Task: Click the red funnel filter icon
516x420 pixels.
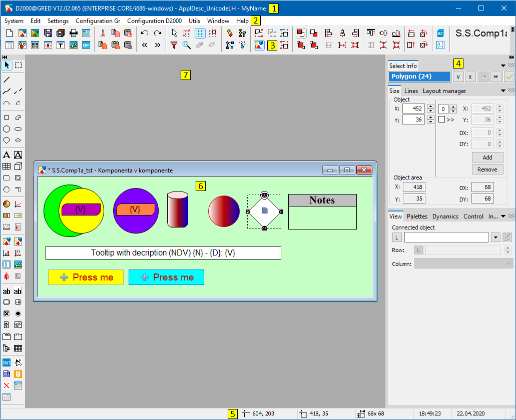Action: pos(174,45)
